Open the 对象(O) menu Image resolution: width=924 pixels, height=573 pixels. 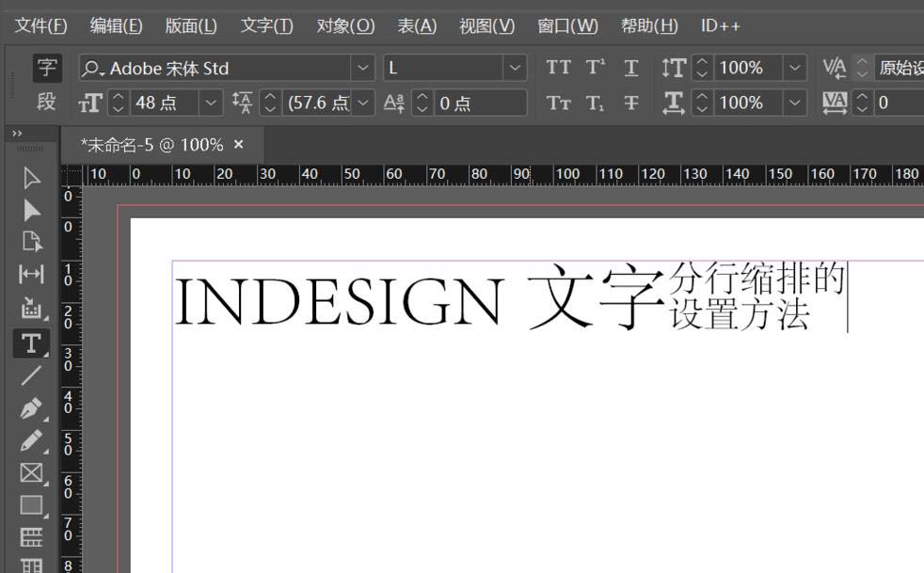[x=345, y=25]
